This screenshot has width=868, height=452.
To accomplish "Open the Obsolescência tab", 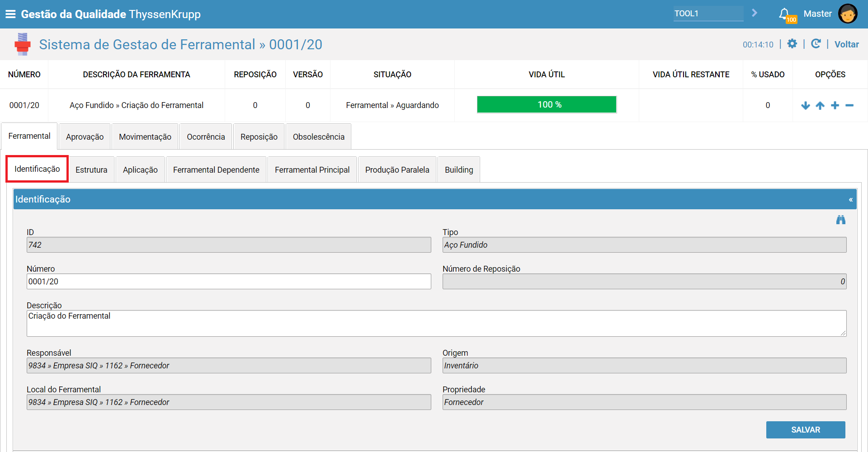I will point(318,136).
